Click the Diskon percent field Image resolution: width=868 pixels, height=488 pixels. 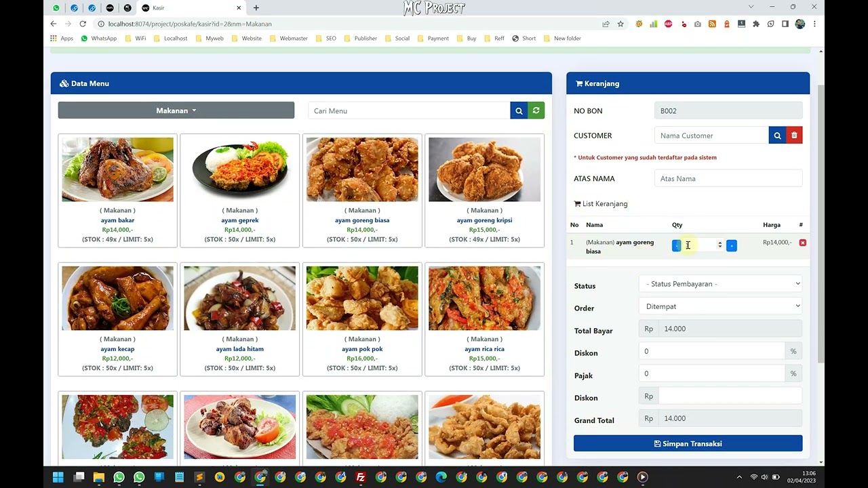tap(711, 351)
